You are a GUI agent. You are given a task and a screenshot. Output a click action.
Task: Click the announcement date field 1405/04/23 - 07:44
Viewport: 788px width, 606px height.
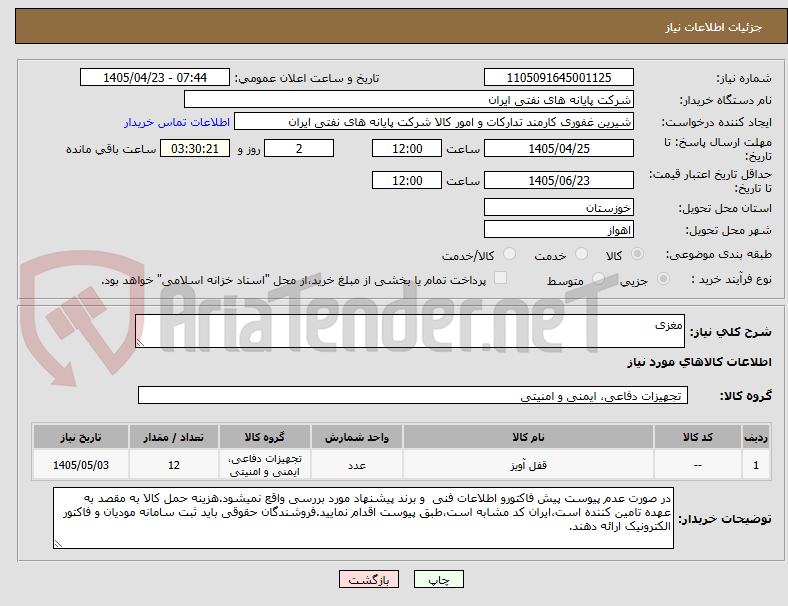pyautogui.click(x=155, y=77)
